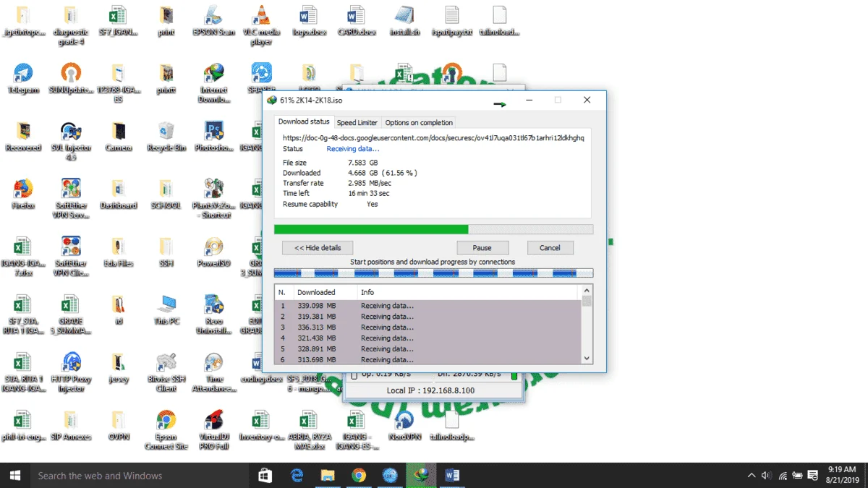Open Word from the taskbar
This screenshot has width=868, height=488.
click(x=452, y=475)
